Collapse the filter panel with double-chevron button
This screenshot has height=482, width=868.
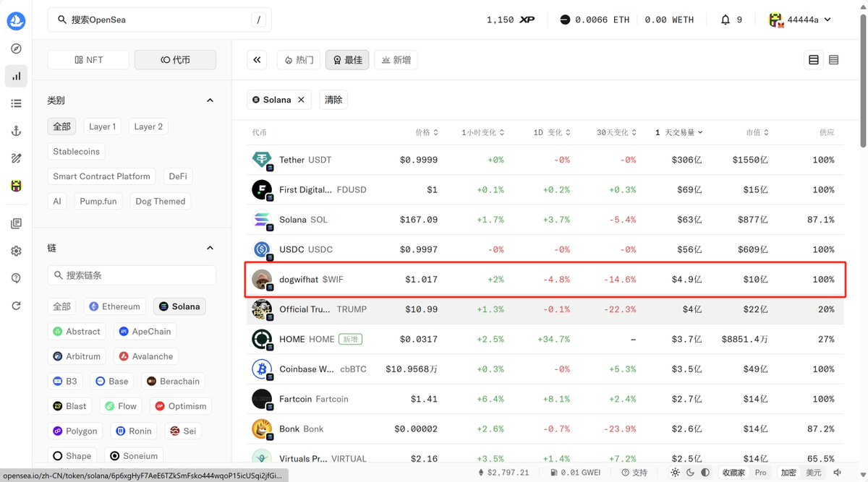(x=257, y=60)
